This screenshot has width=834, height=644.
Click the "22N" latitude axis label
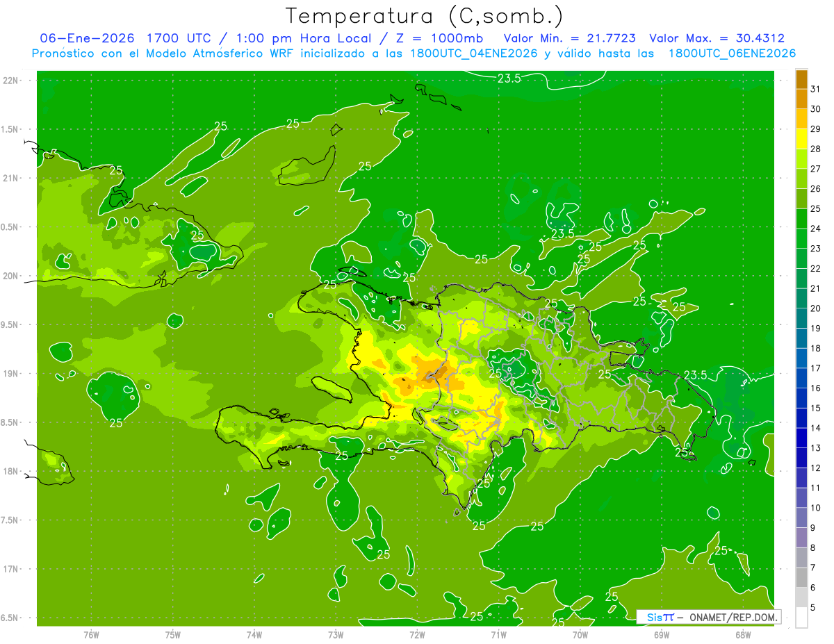(x=12, y=81)
